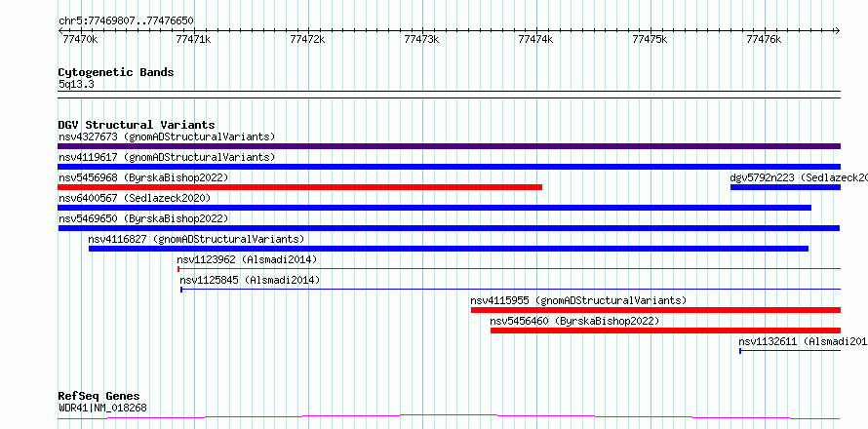Click the 77476k ruler tick label
The image size is (868, 429).
[x=764, y=39]
